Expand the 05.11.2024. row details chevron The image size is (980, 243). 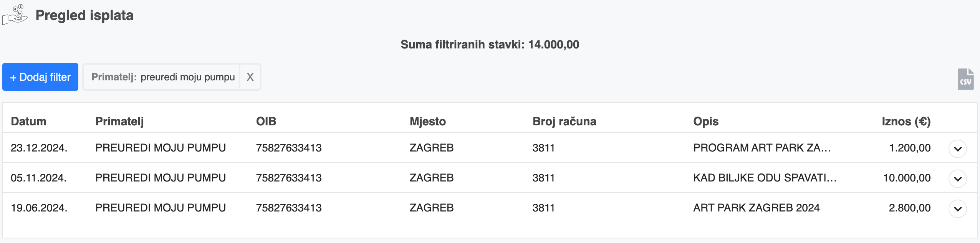click(x=958, y=179)
